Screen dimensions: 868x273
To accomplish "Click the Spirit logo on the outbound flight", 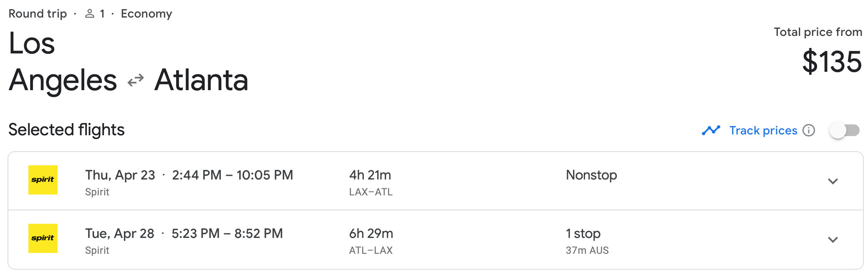I will click(43, 180).
